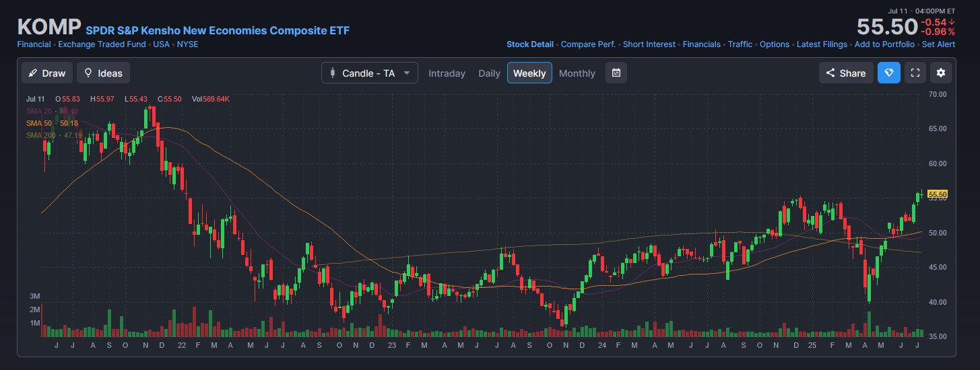Go to Stock Detail
The height and width of the screenshot is (370, 980).
(x=530, y=44)
